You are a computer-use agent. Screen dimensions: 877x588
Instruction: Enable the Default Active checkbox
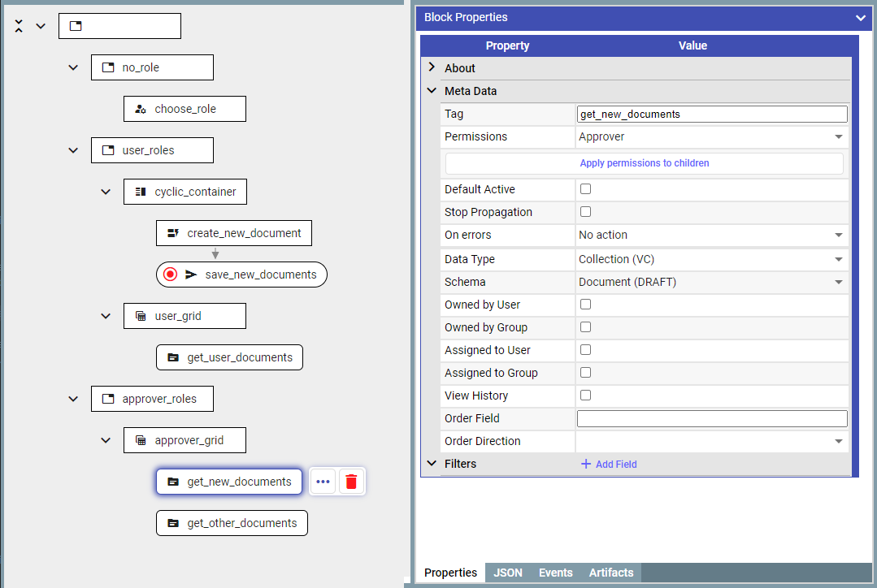tap(585, 189)
